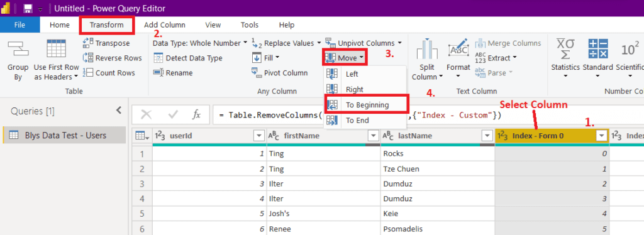
Task: Click the Split Column button
Action: pos(427,60)
